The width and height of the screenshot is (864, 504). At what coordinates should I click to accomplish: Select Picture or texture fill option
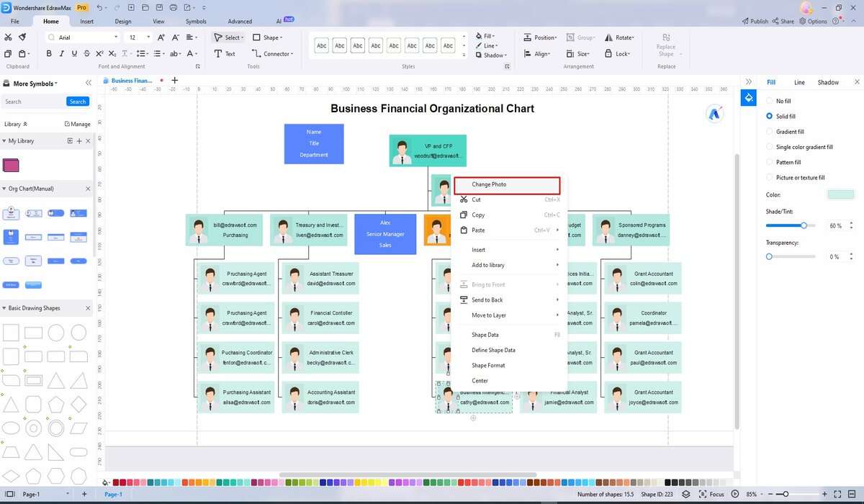pyautogui.click(x=770, y=177)
